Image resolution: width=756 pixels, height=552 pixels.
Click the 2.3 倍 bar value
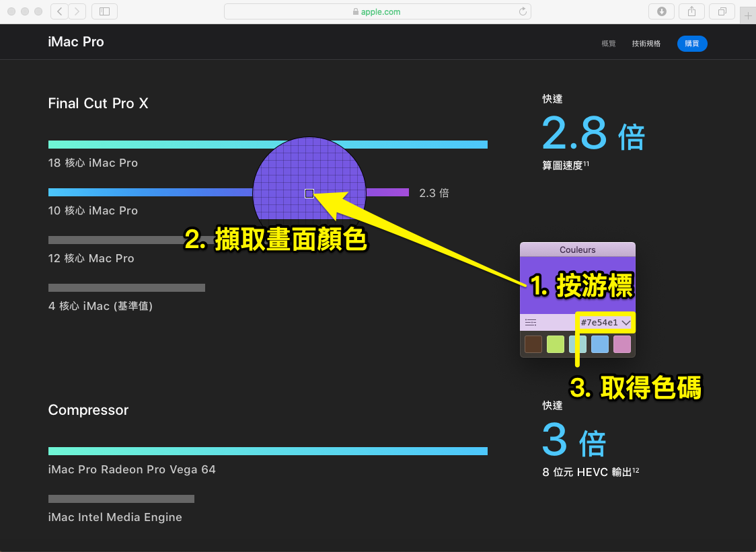click(x=434, y=194)
